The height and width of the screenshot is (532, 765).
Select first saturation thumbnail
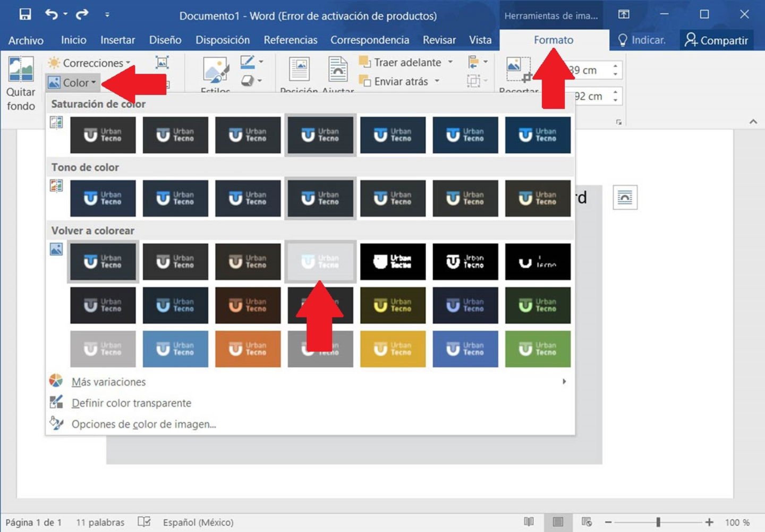pyautogui.click(x=103, y=135)
